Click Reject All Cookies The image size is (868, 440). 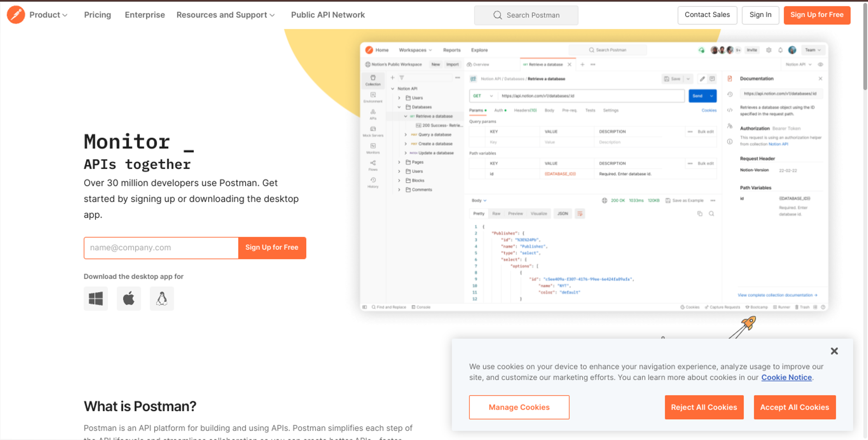click(704, 407)
